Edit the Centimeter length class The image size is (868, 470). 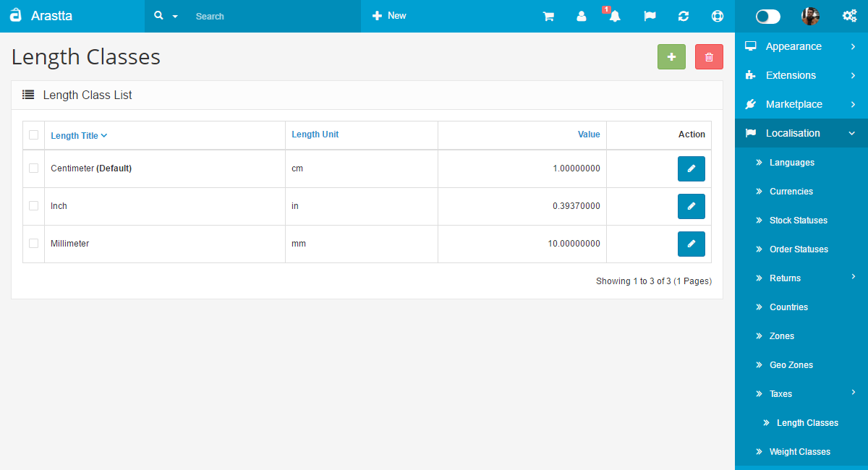click(691, 168)
